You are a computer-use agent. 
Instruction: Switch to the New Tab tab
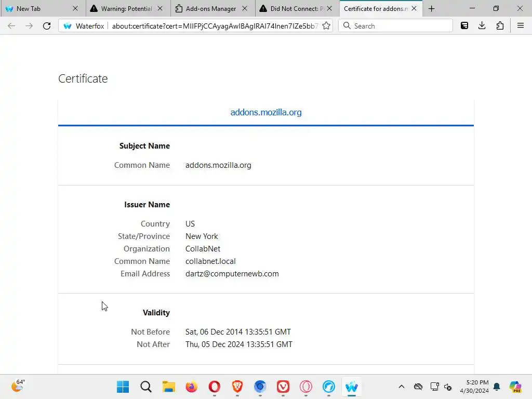point(43,8)
